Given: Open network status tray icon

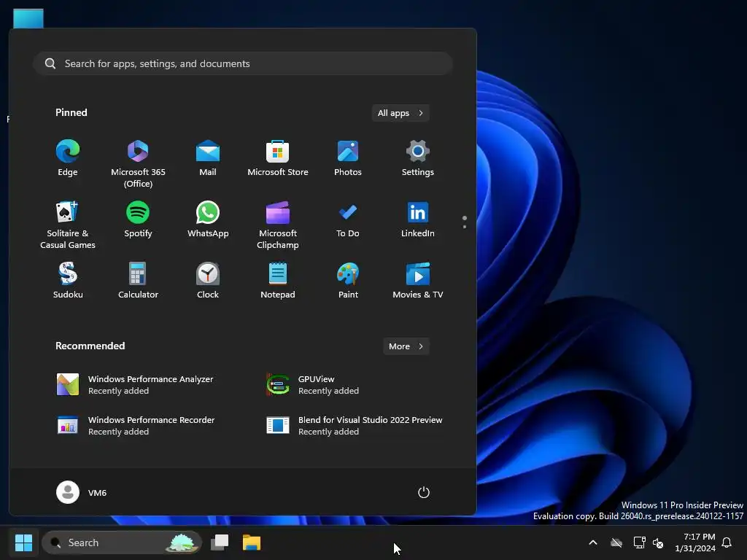Looking at the screenshot, I should pyautogui.click(x=639, y=542).
